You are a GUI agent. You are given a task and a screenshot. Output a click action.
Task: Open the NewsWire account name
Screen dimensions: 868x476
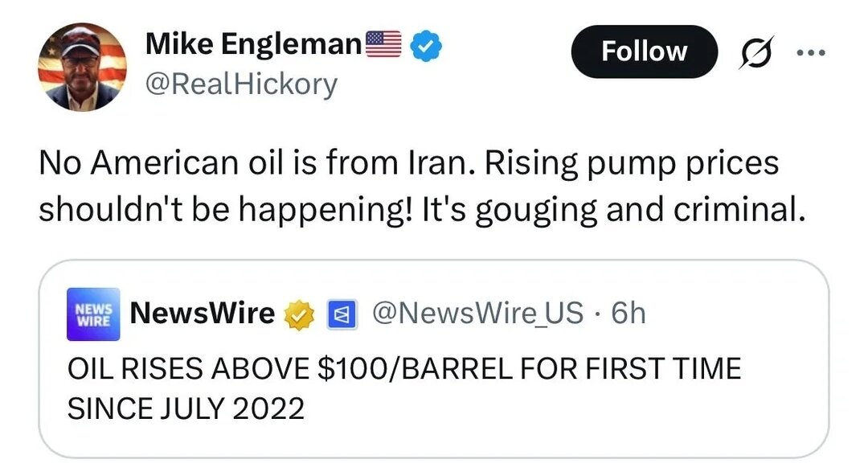click(x=202, y=313)
